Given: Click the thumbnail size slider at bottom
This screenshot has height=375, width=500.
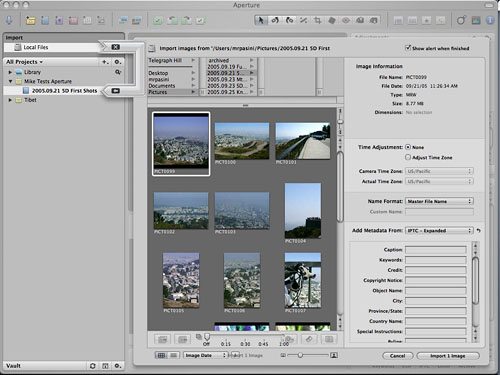Looking at the screenshot, I should tap(307, 355).
